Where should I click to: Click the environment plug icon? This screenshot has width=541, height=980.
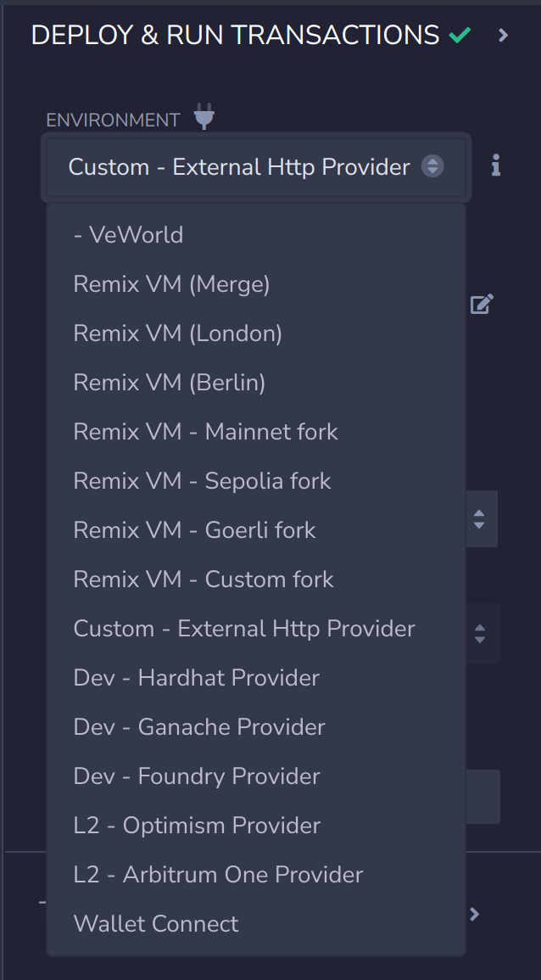[x=204, y=116]
